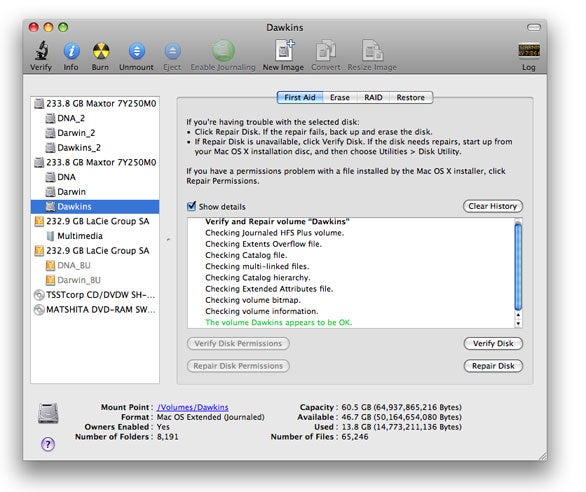Click the Eject toolbar icon
The image size is (586, 492).
pos(172,51)
